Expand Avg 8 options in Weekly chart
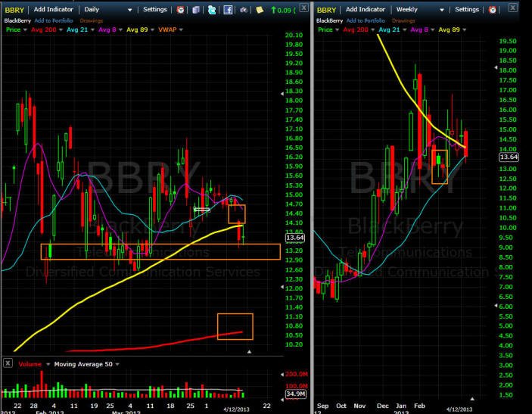This screenshot has width=532, height=414. click(433, 30)
